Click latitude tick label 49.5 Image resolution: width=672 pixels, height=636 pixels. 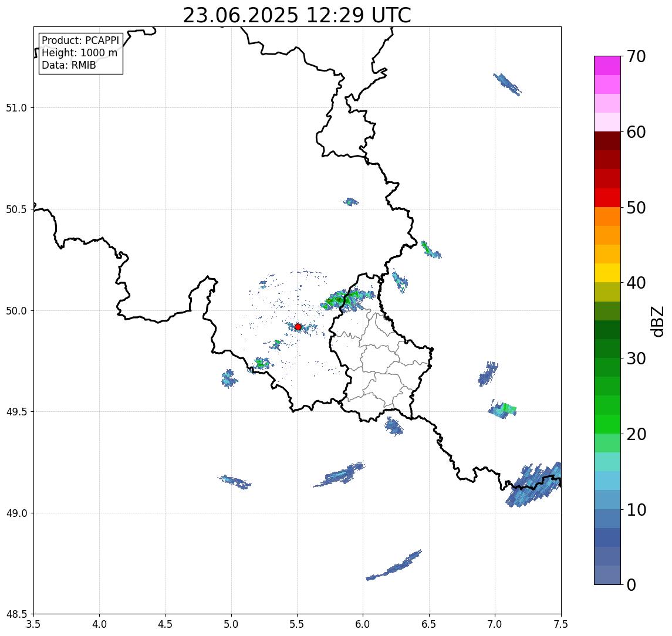[16, 412]
